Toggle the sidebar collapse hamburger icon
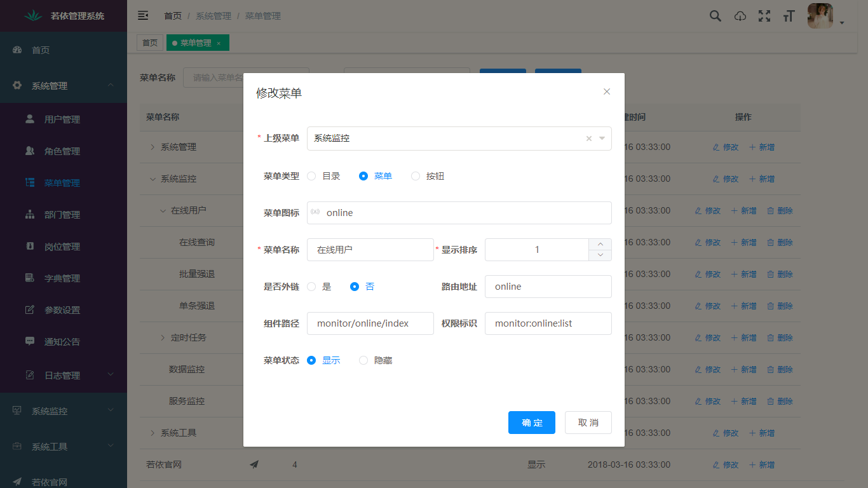868x488 pixels. point(143,15)
